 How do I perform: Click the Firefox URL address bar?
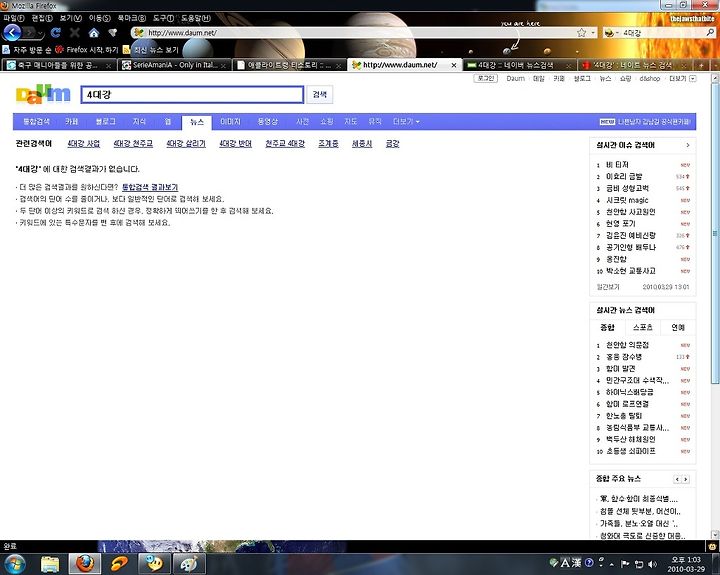point(356,33)
